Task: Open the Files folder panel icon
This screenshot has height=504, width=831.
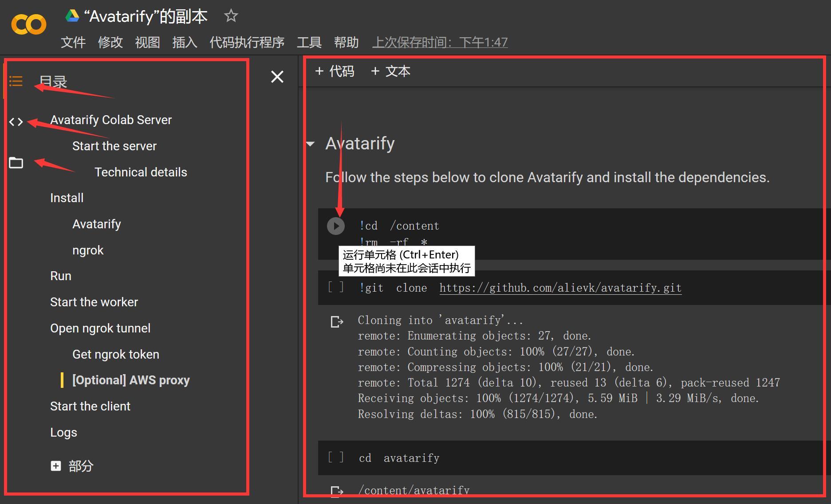Action: click(x=16, y=163)
